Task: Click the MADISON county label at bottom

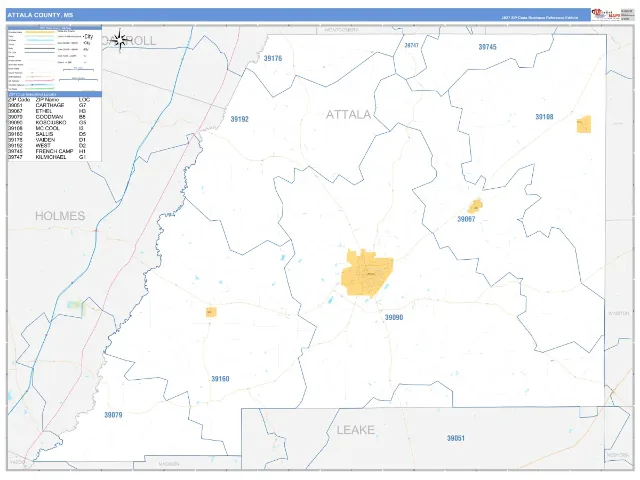Action: coord(169,464)
